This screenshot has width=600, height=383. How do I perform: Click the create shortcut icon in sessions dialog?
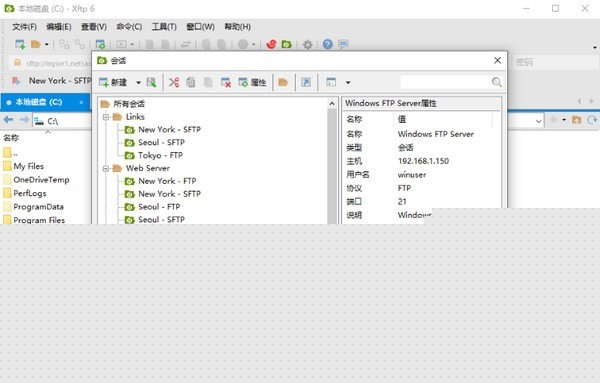point(306,82)
